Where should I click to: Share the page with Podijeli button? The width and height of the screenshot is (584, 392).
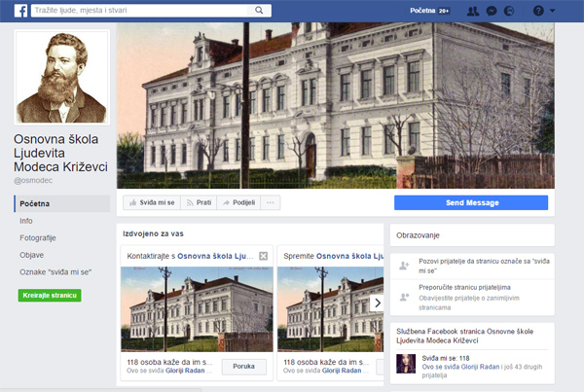(238, 202)
